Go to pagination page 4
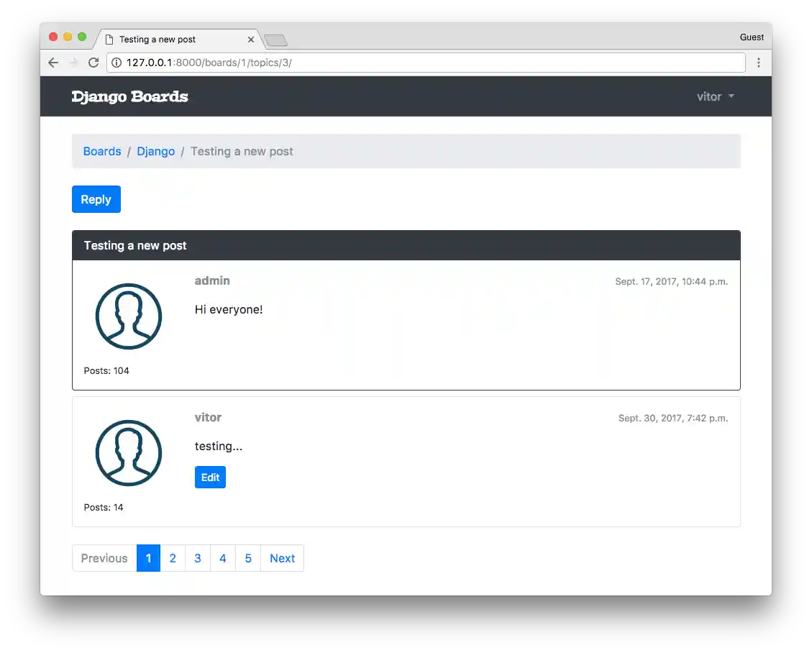This screenshot has width=812, height=653. 223,558
